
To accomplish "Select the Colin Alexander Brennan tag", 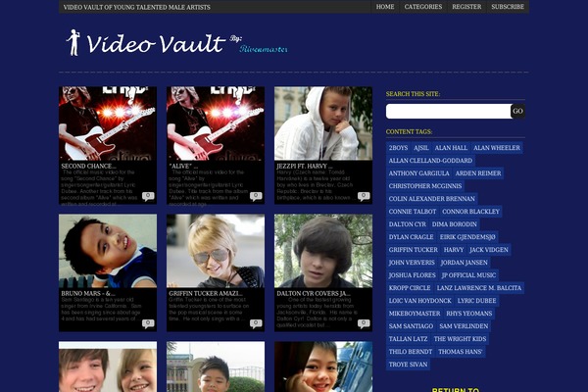I will click(x=431, y=199).
